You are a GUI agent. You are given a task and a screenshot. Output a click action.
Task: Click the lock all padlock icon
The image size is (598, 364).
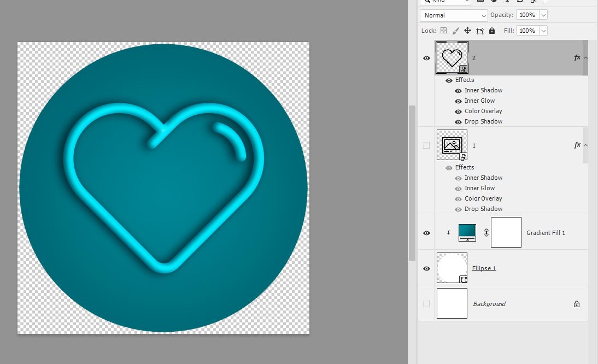492,31
